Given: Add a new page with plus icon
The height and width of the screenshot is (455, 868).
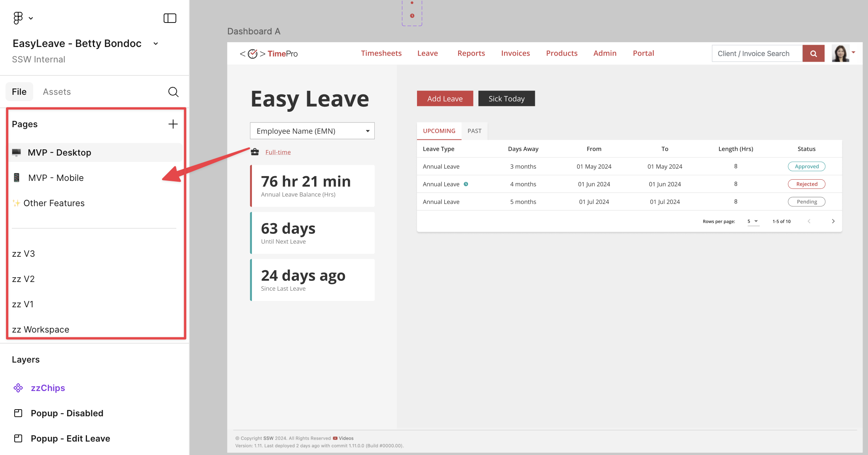Looking at the screenshot, I should (x=173, y=124).
